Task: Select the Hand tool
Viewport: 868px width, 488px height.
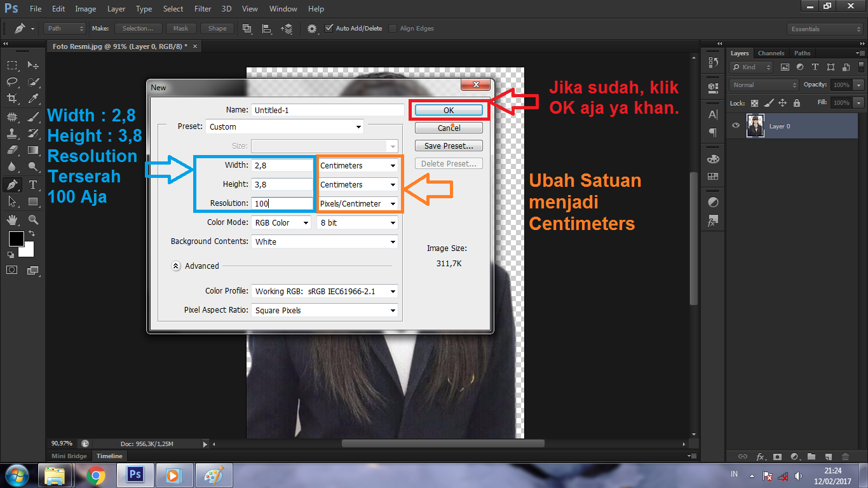Action: point(12,220)
